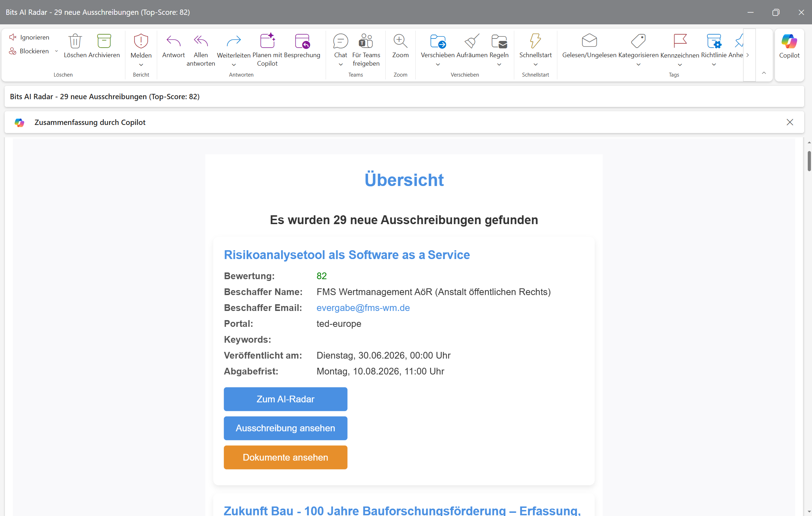
Task: Click the FMS Wertmanagement AöR name text
Action: click(433, 292)
